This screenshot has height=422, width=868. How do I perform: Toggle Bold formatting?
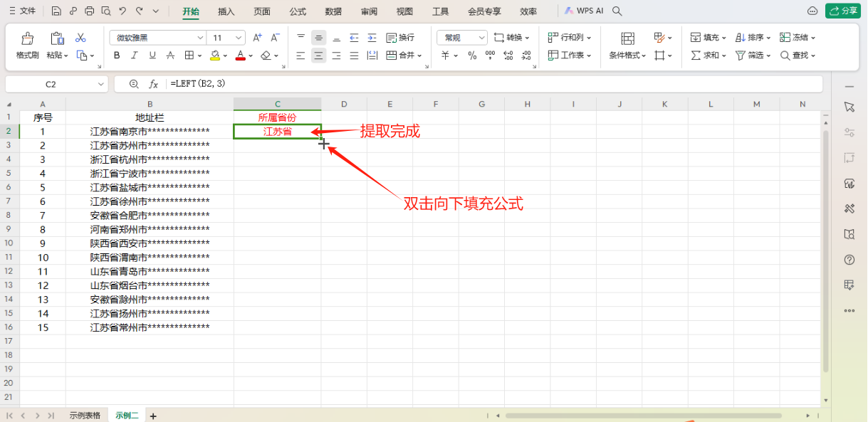tap(117, 55)
